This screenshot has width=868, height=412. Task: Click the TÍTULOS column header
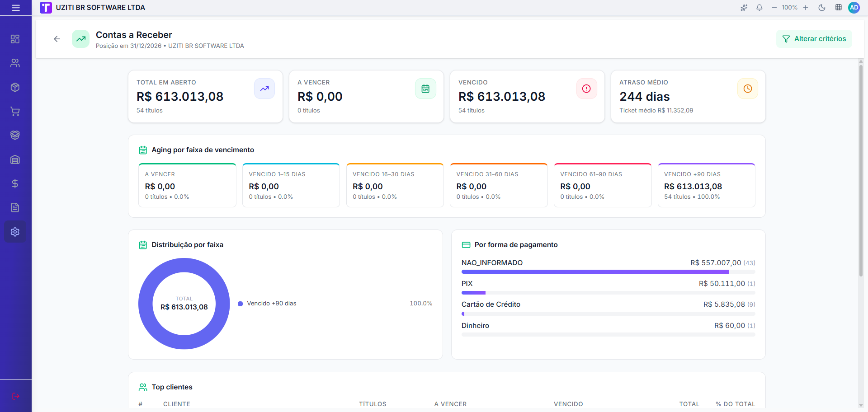(373, 404)
